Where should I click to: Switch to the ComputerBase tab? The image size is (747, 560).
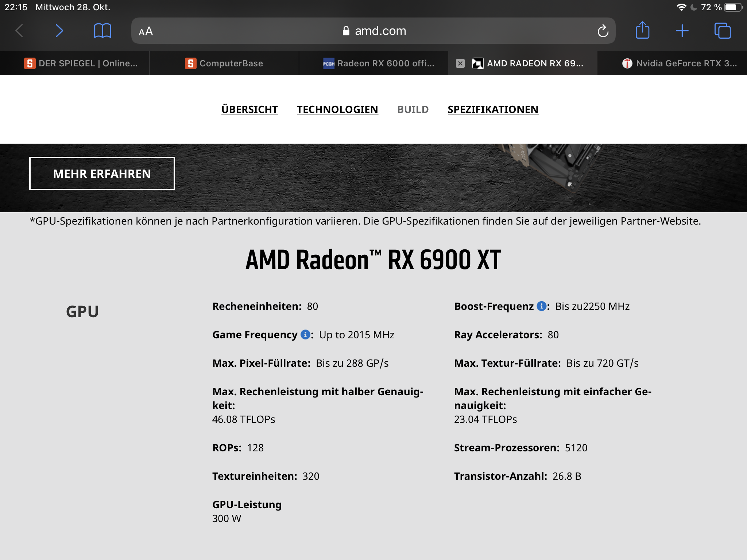224,63
